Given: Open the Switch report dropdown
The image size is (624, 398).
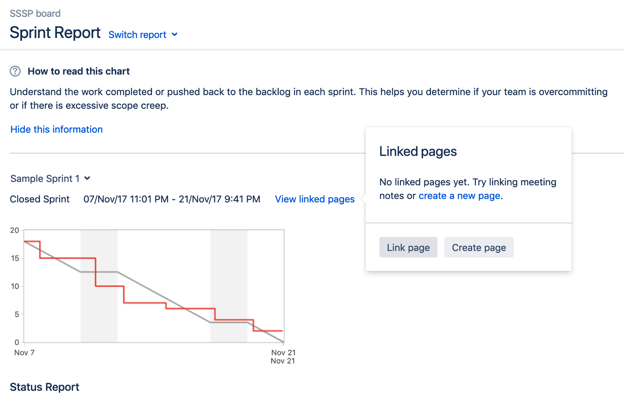Looking at the screenshot, I should [143, 35].
